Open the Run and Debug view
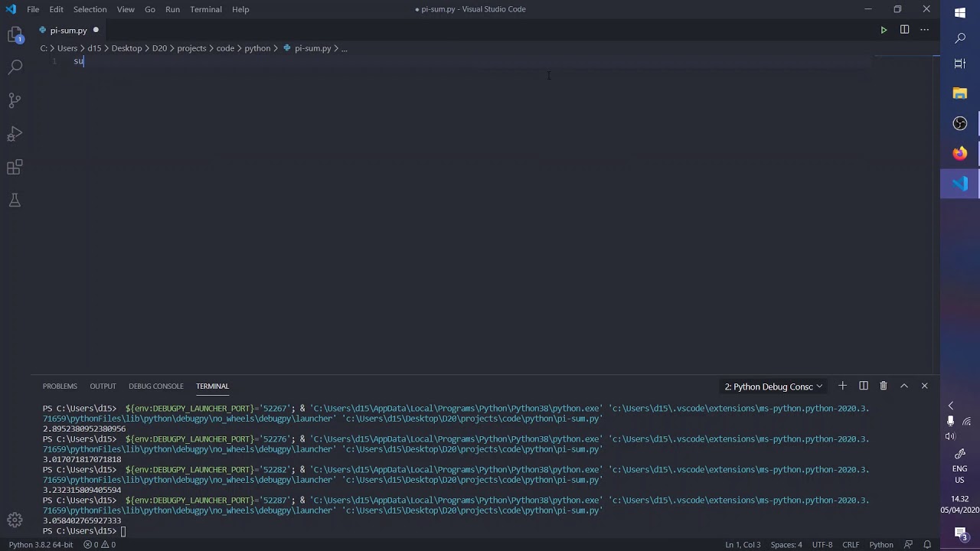 coord(15,134)
